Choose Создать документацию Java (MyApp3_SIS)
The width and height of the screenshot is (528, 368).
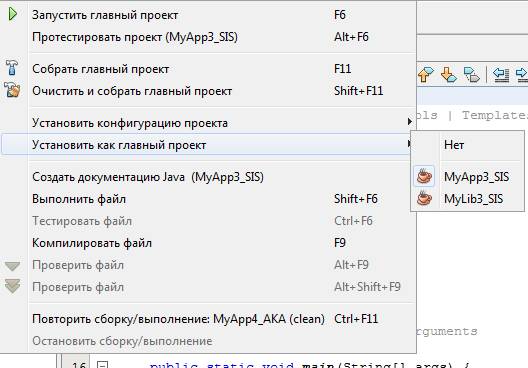point(208,177)
